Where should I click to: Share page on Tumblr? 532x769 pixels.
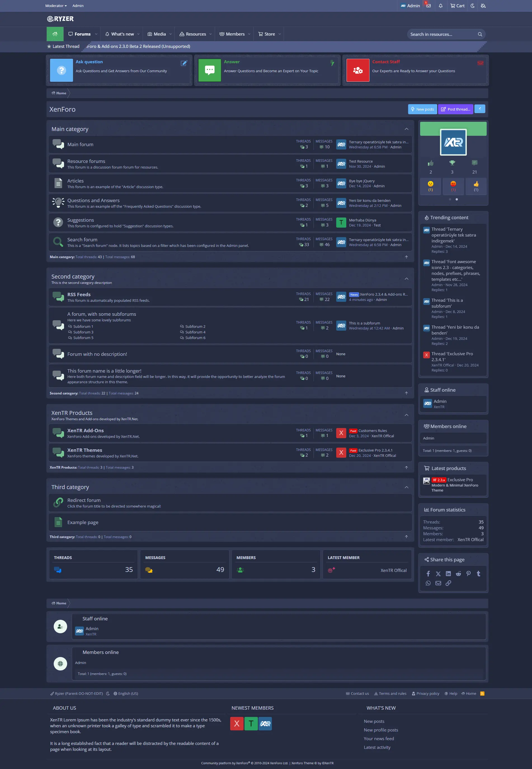pos(478,574)
